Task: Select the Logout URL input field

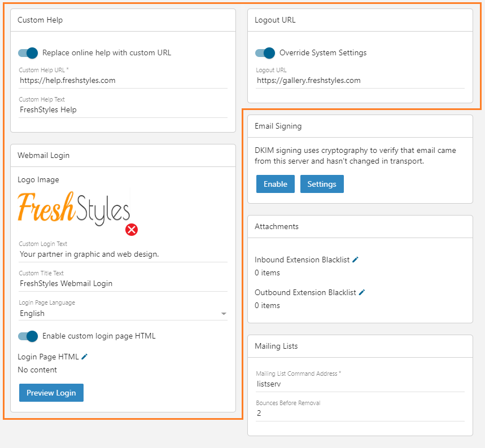Action: [360, 80]
